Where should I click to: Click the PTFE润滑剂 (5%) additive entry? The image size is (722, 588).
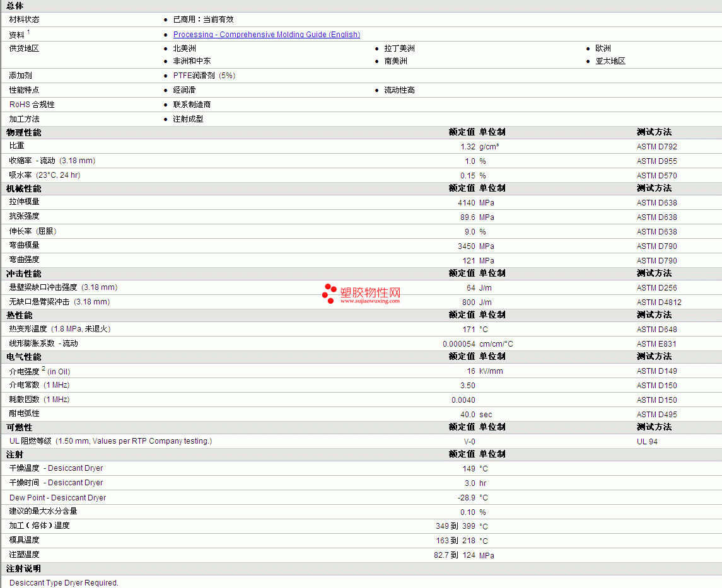point(204,76)
